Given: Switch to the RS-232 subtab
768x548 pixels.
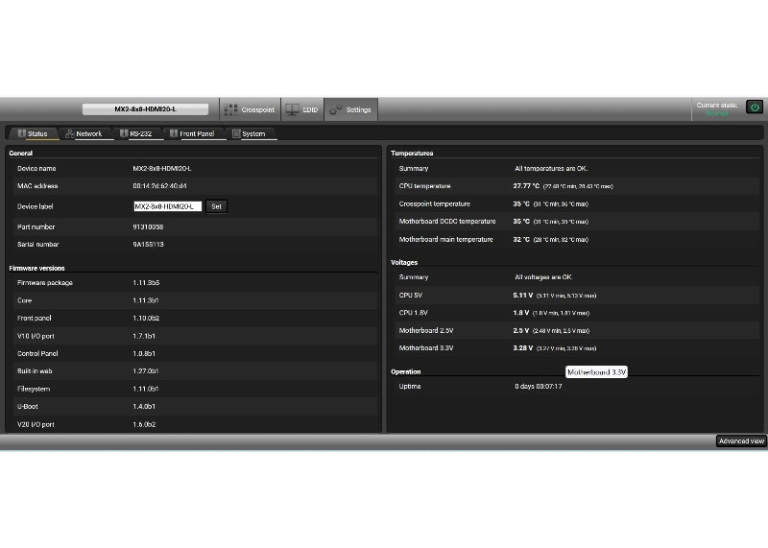Looking at the screenshot, I should pyautogui.click(x=138, y=134).
